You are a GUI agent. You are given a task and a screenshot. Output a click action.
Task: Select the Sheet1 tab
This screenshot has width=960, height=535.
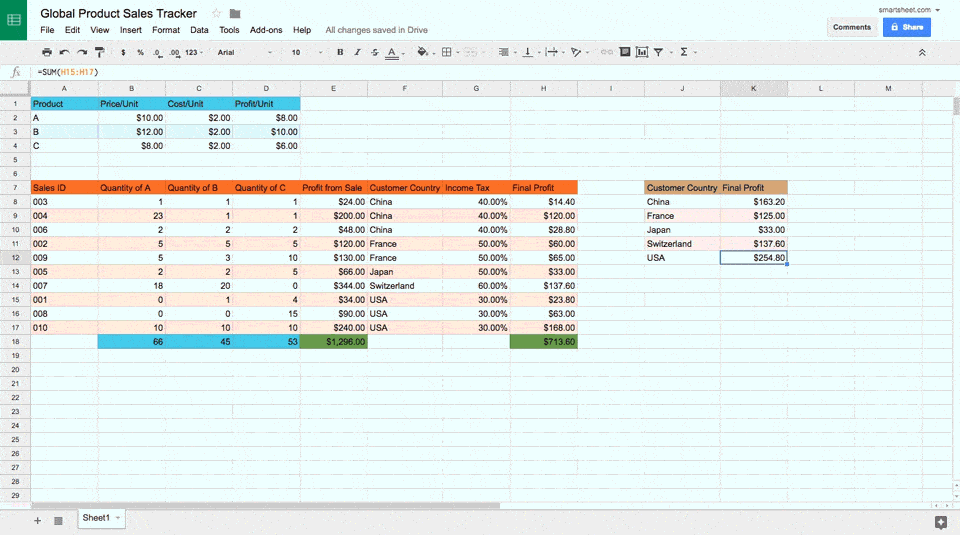click(96, 518)
